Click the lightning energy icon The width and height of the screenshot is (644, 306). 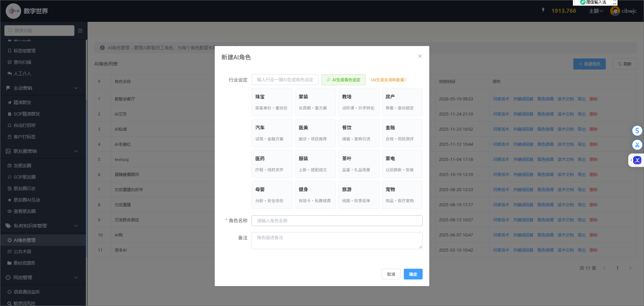(x=543, y=10)
